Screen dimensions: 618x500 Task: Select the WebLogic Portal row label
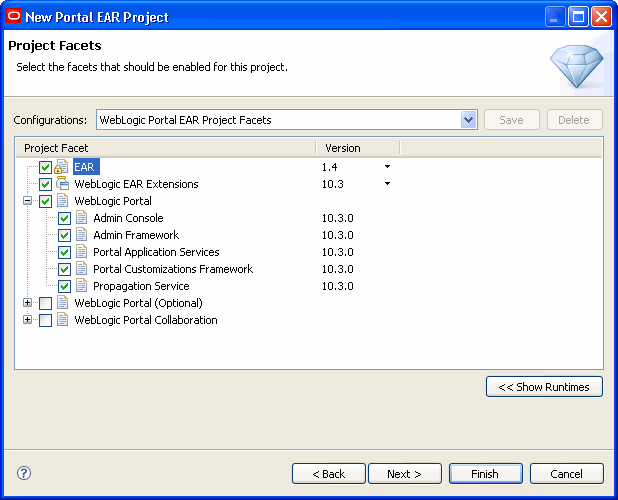[x=113, y=201]
